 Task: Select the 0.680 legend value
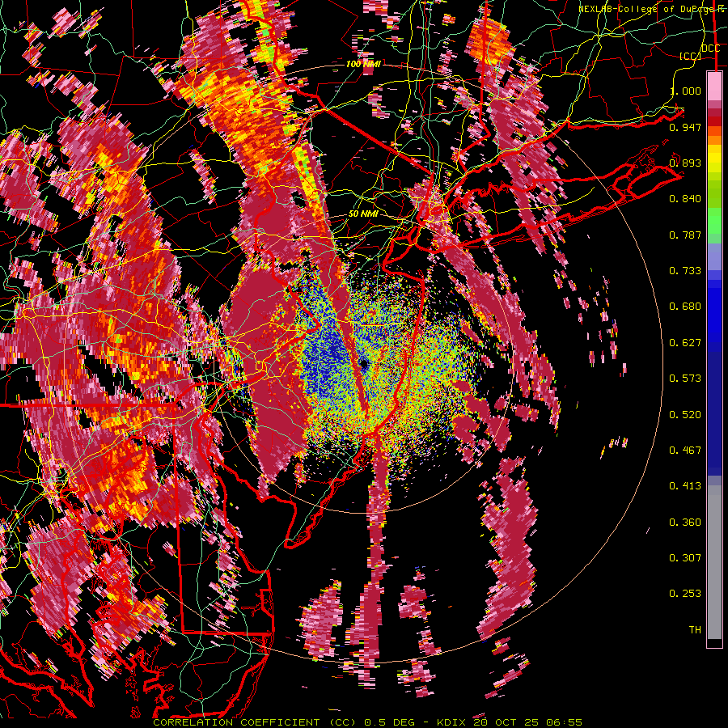pyautogui.click(x=685, y=307)
